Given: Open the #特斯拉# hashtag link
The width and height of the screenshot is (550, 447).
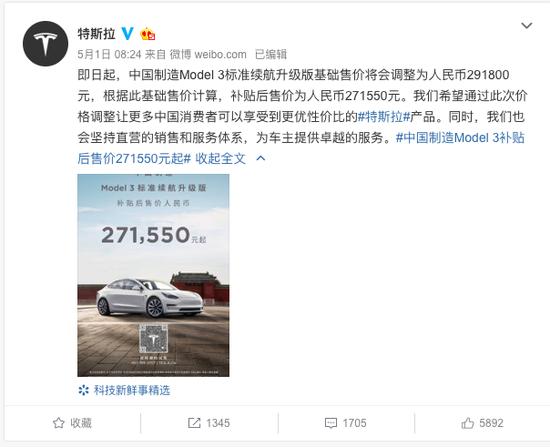Looking at the screenshot, I should 384,117.
